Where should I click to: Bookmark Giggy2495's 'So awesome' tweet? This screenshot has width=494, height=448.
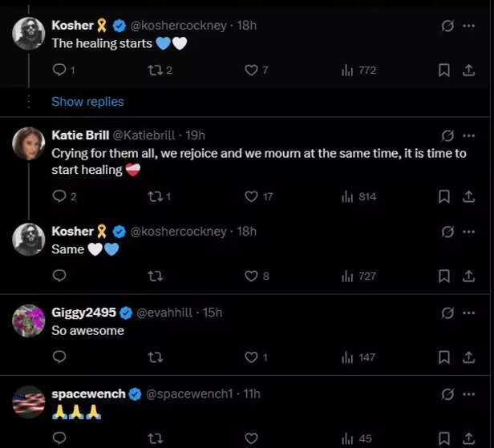point(444,357)
